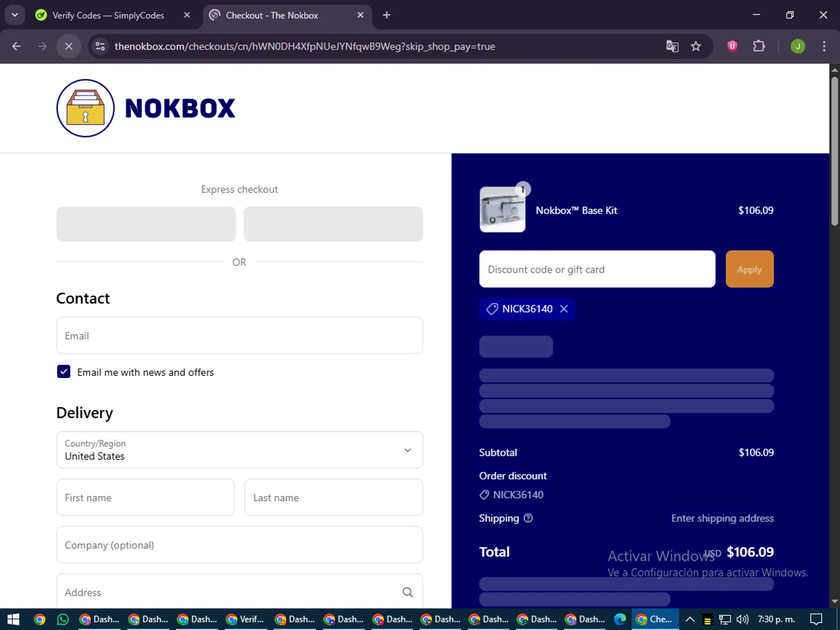This screenshot has width=840, height=630.
Task: Click the Apply discount button
Action: point(749,269)
